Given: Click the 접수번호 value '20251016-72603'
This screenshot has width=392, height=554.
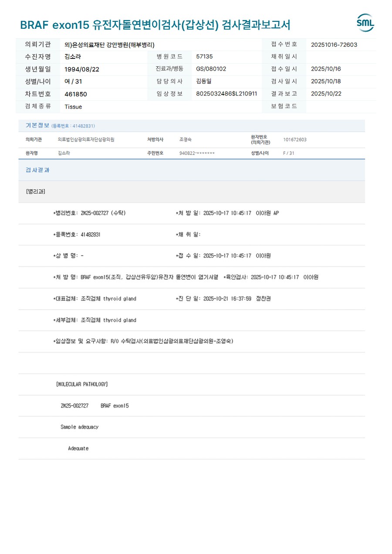Looking at the screenshot, I should click(334, 44).
